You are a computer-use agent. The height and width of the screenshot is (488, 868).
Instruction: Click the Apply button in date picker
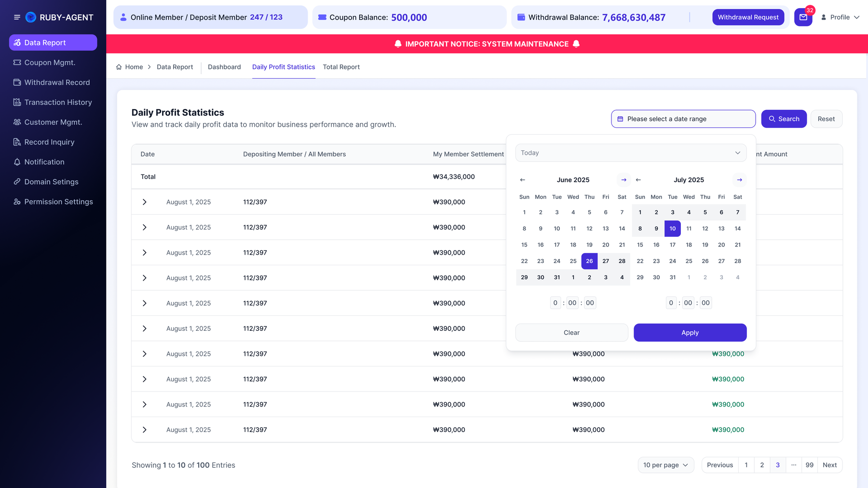point(690,333)
